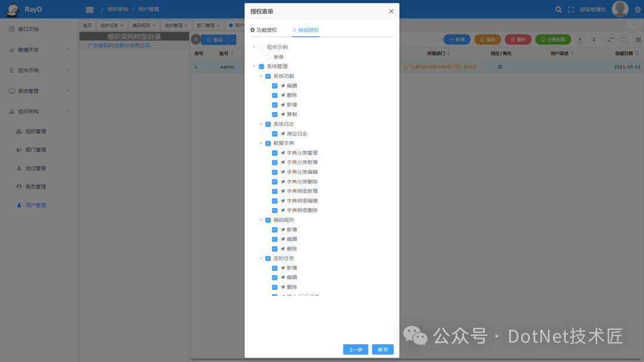The width and height of the screenshot is (644, 362).
Task: Close the 编码规则 page tab
Action: tap(154, 26)
